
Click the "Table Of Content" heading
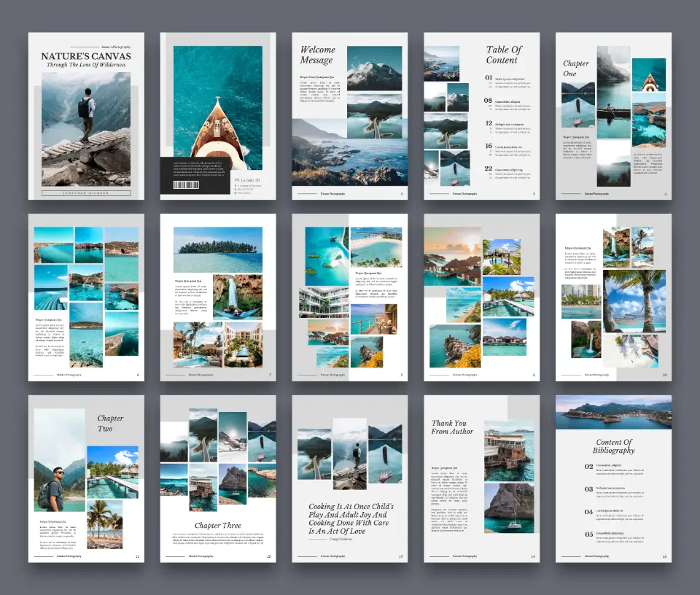point(504,55)
